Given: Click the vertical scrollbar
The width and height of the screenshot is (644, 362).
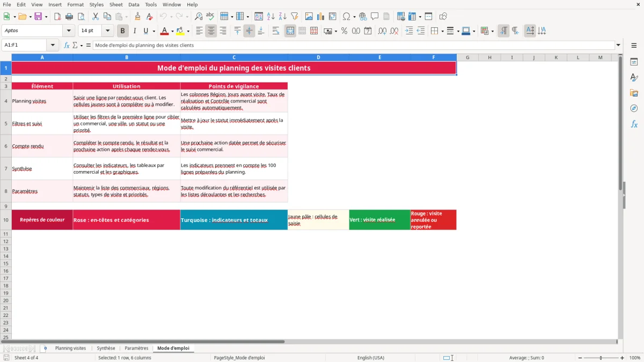Looking at the screenshot, I should coord(620,196).
